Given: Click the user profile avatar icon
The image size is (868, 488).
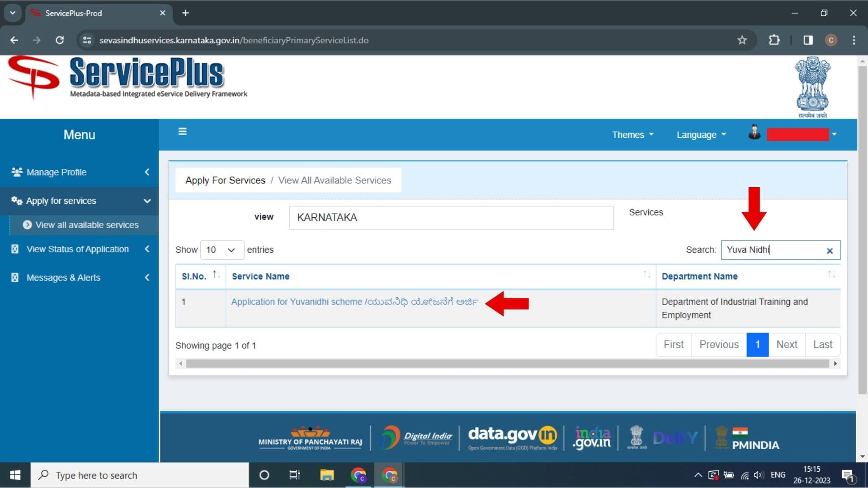Looking at the screenshot, I should [x=754, y=132].
